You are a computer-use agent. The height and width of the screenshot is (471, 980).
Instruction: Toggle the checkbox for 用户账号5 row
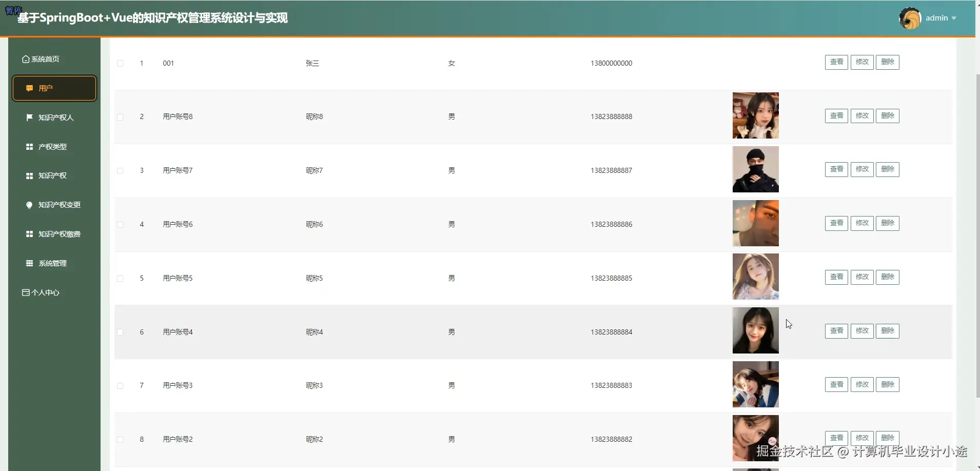[x=120, y=279]
